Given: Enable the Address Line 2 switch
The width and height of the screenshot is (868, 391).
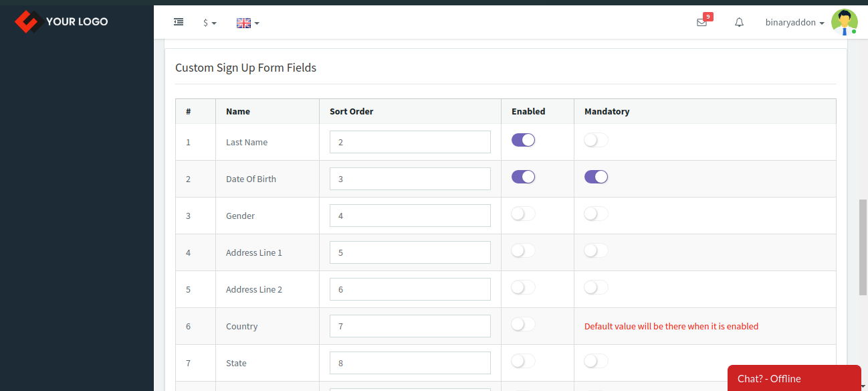Looking at the screenshot, I should click(x=523, y=287).
